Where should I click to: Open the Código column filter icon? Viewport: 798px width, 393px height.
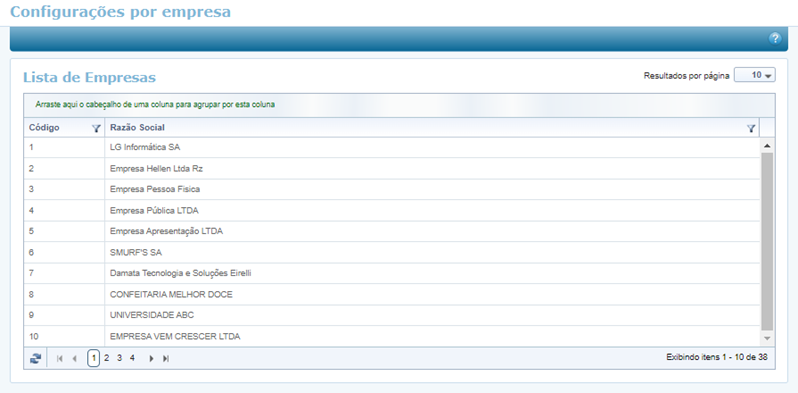pyautogui.click(x=96, y=129)
